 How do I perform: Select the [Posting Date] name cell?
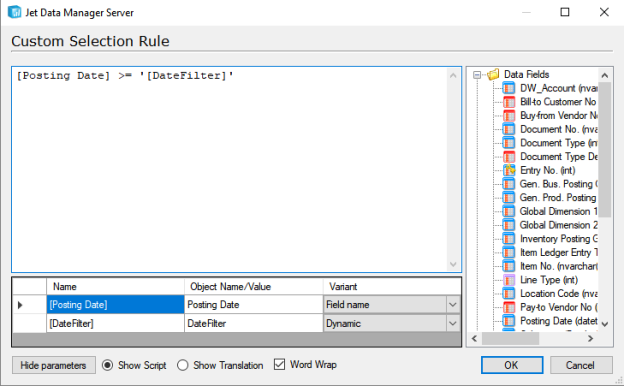[x=115, y=305]
